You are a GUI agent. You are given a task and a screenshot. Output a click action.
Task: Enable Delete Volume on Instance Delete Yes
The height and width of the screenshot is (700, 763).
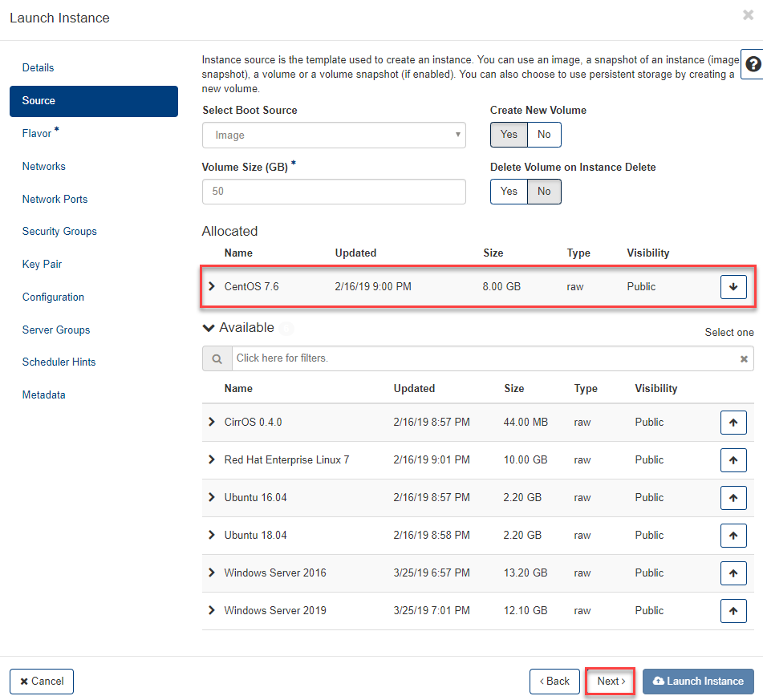509,192
